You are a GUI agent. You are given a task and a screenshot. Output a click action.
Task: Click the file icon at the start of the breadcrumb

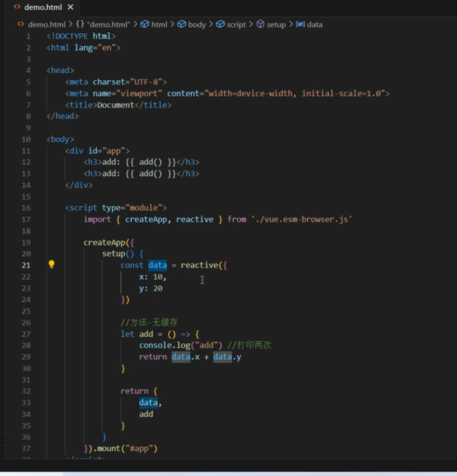tap(21, 24)
